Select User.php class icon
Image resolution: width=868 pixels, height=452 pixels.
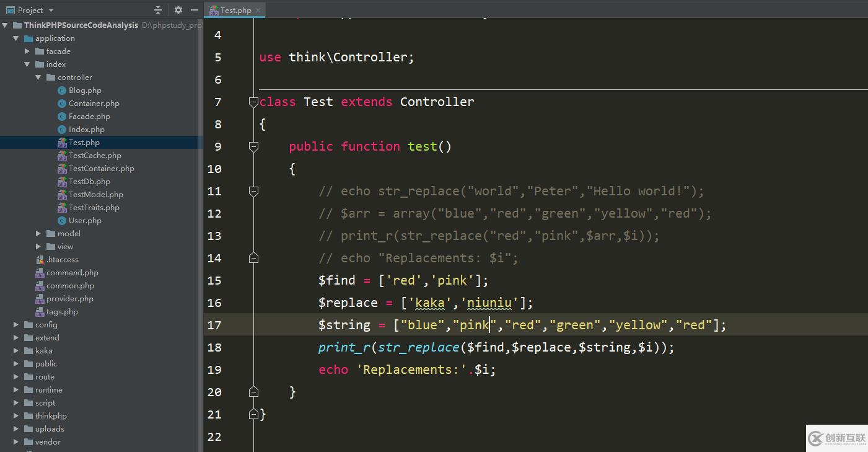62,221
